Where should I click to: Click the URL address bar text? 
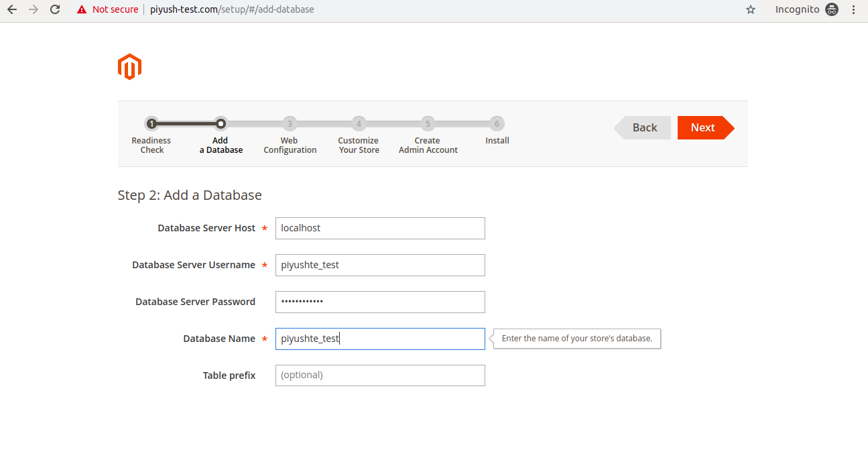232,9
